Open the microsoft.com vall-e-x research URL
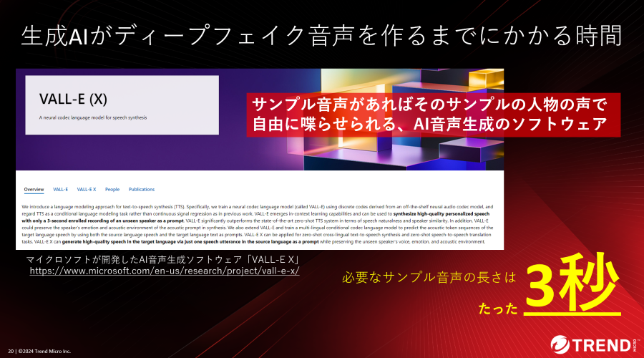This screenshot has height=358, width=644. point(164,271)
